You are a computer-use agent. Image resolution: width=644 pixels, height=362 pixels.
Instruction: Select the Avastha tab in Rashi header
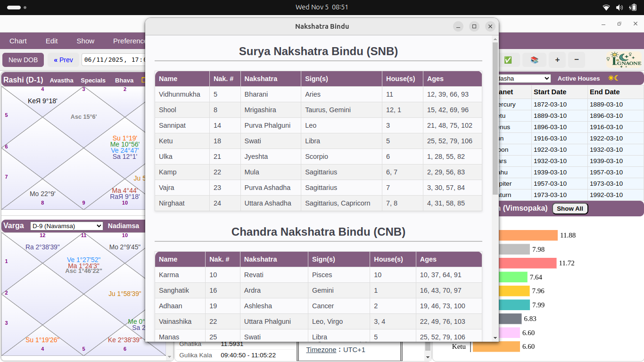[x=61, y=80]
